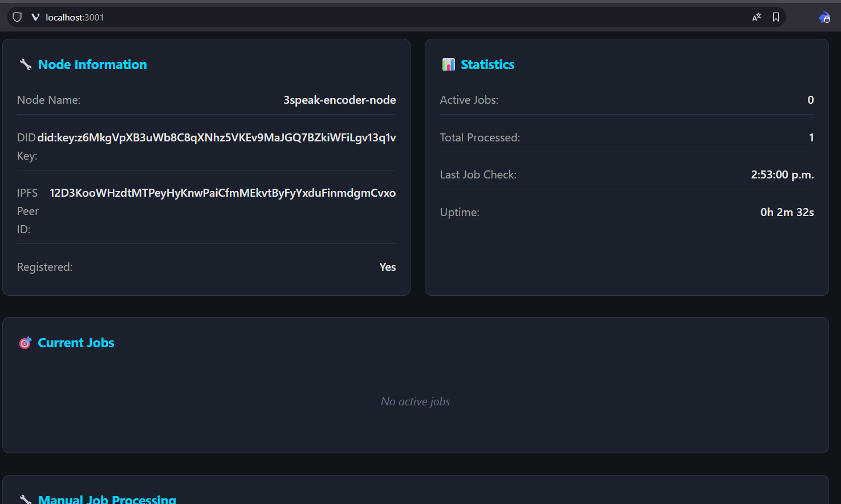Click the wrench icon beside Node Information
The width and height of the screenshot is (841, 504).
tap(25, 64)
